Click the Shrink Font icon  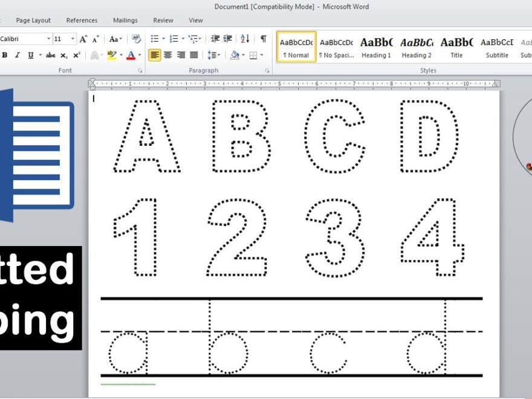click(x=96, y=39)
